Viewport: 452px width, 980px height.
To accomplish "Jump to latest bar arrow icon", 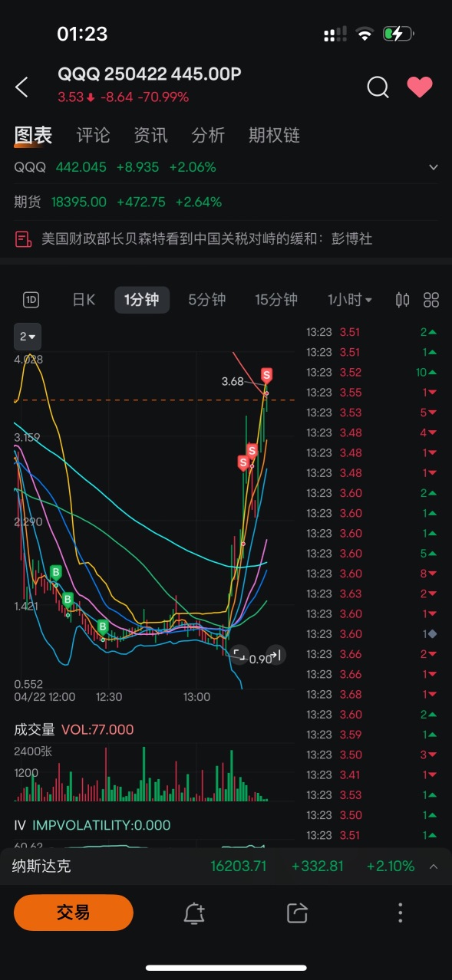I will click(277, 654).
